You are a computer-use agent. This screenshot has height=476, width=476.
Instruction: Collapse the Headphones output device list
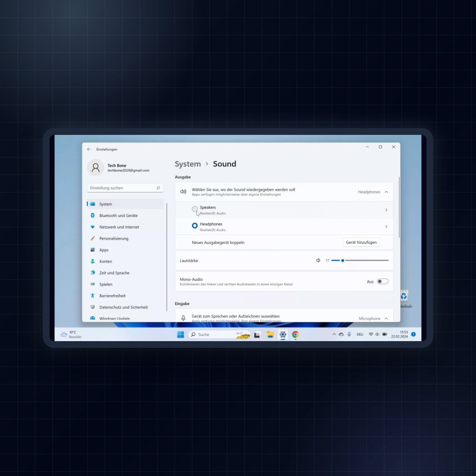pyautogui.click(x=386, y=192)
